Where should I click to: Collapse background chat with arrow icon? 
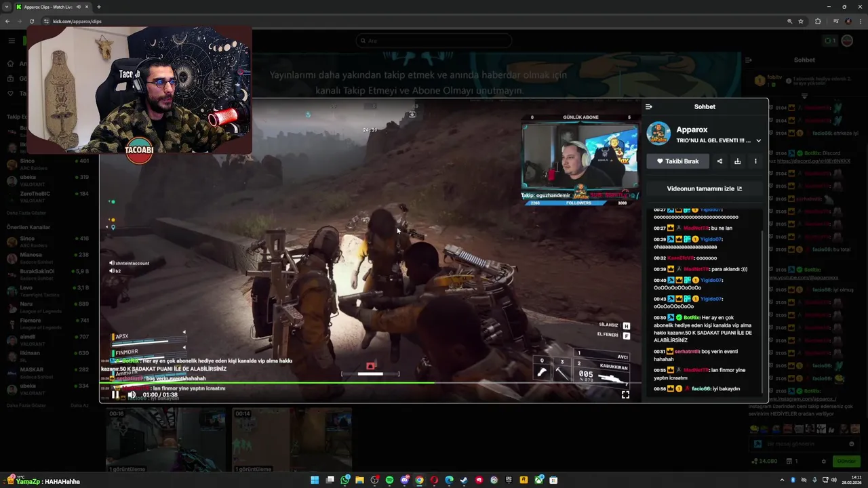click(x=749, y=60)
